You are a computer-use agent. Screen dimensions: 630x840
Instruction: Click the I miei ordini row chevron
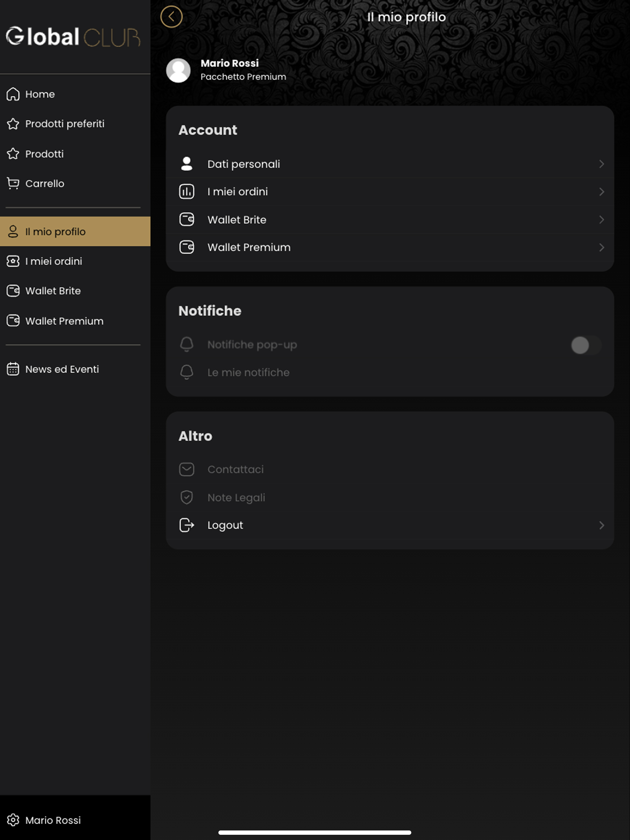coord(601,192)
